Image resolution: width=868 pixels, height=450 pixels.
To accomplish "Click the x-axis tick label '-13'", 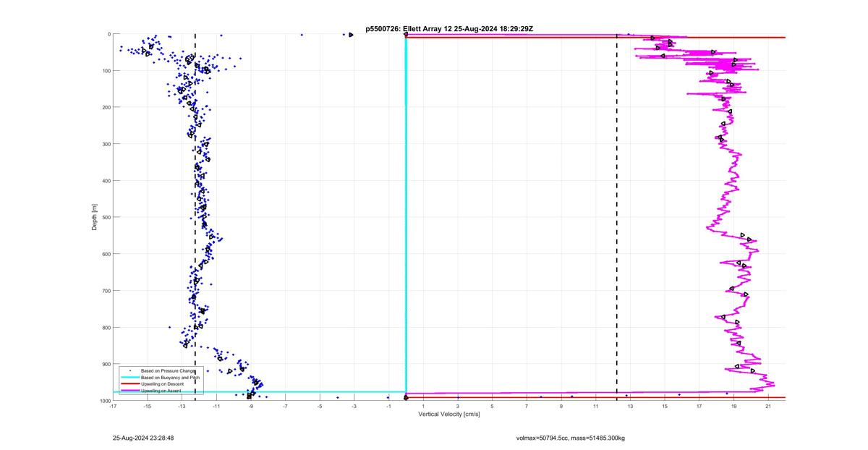I will [x=182, y=407].
